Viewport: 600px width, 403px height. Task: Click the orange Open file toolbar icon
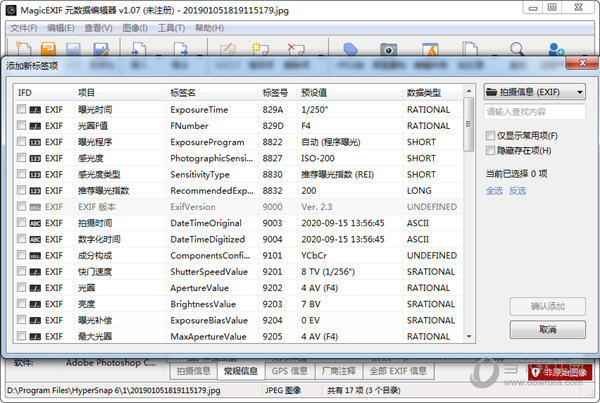pos(49,49)
